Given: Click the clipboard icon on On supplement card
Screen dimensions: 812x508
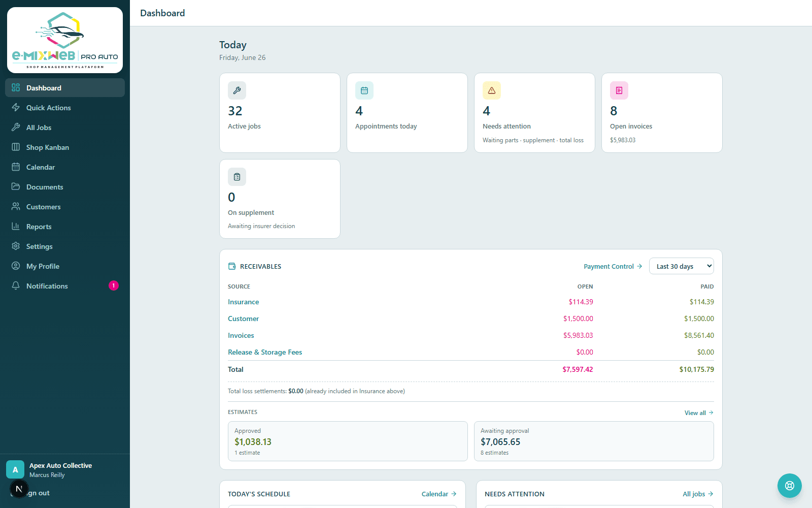Looking at the screenshot, I should pyautogui.click(x=237, y=177).
